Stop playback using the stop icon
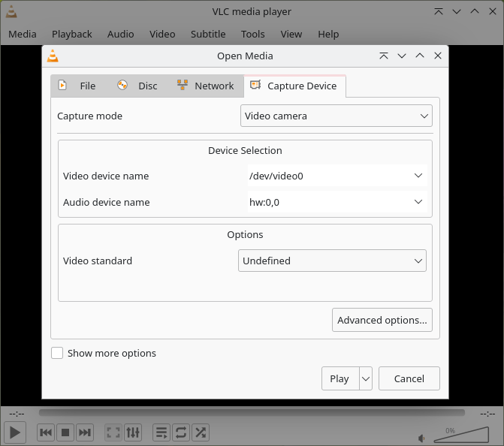Viewport: 504px width, 446px height. [x=65, y=432]
